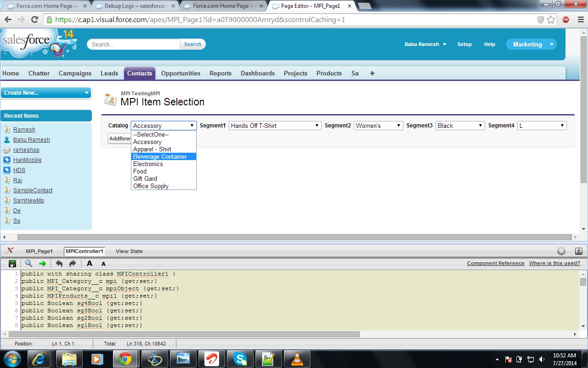Minimize development footer with the down-arrow icon
Viewport: 588px width, 368px height.
[579, 251]
